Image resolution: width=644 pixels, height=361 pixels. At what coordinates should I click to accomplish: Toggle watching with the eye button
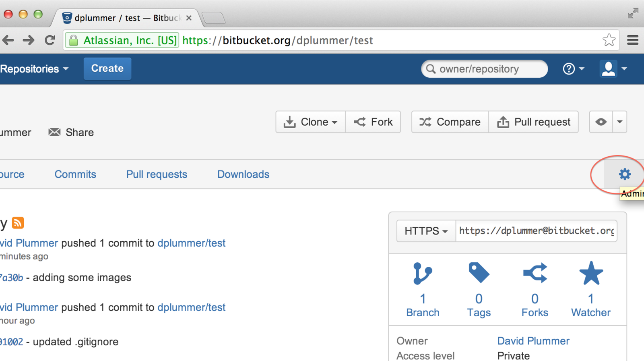(x=601, y=122)
